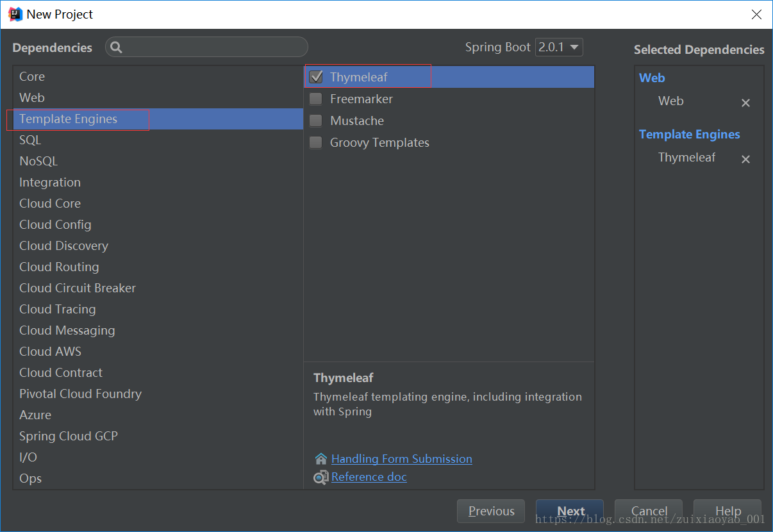
Task: Click the Thymeleaf entry under Selected Dependencies
Action: (686, 158)
